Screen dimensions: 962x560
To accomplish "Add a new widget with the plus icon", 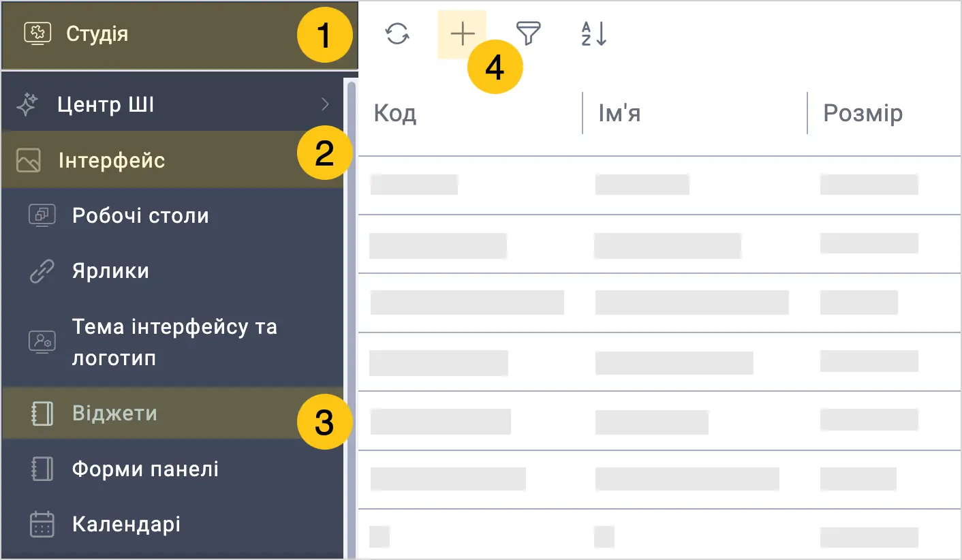I will tap(462, 34).
